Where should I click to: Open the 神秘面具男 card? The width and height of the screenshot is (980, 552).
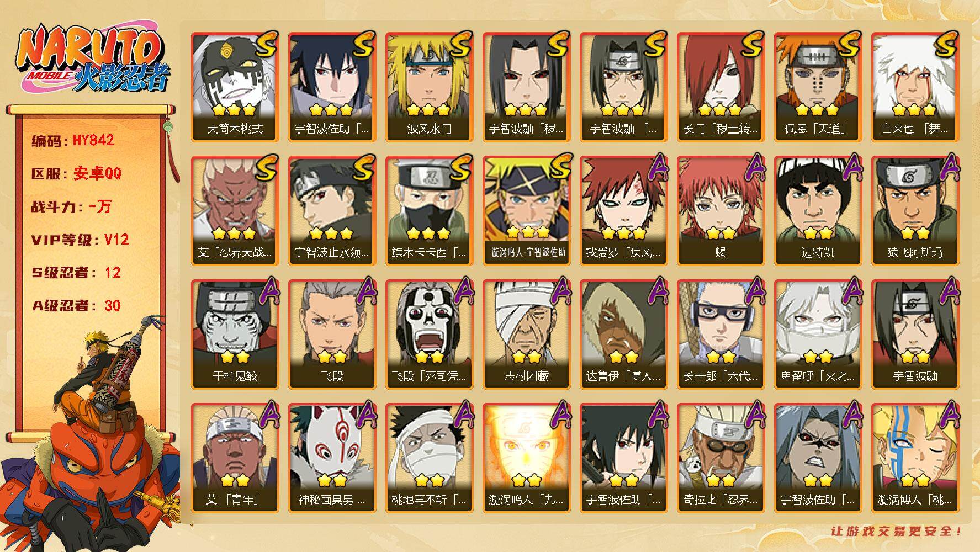tap(332, 458)
